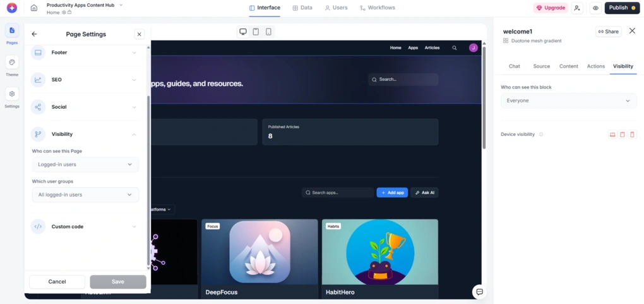Image resolution: width=644 pixels, height=304 pixels.
Task: Open the chat bubble widget
Action: point(479,291)
